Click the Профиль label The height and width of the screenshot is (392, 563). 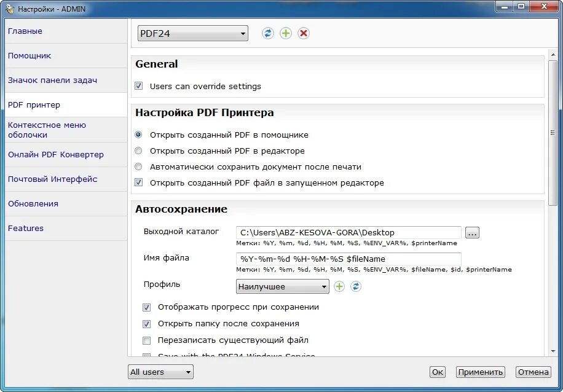[162, 284]
